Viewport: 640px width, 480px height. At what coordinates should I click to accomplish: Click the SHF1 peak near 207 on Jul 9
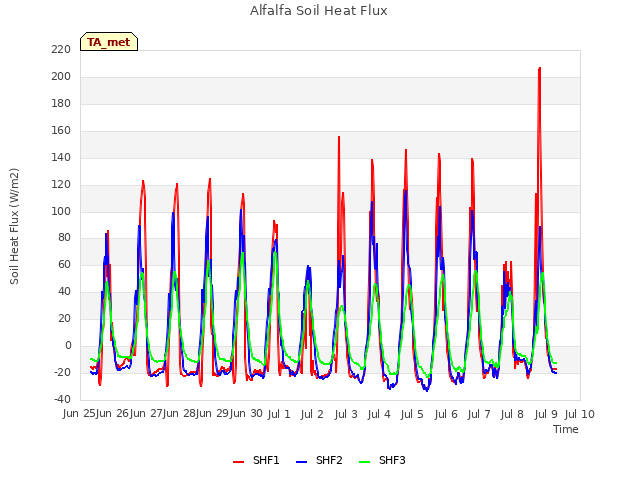point(540,69)
